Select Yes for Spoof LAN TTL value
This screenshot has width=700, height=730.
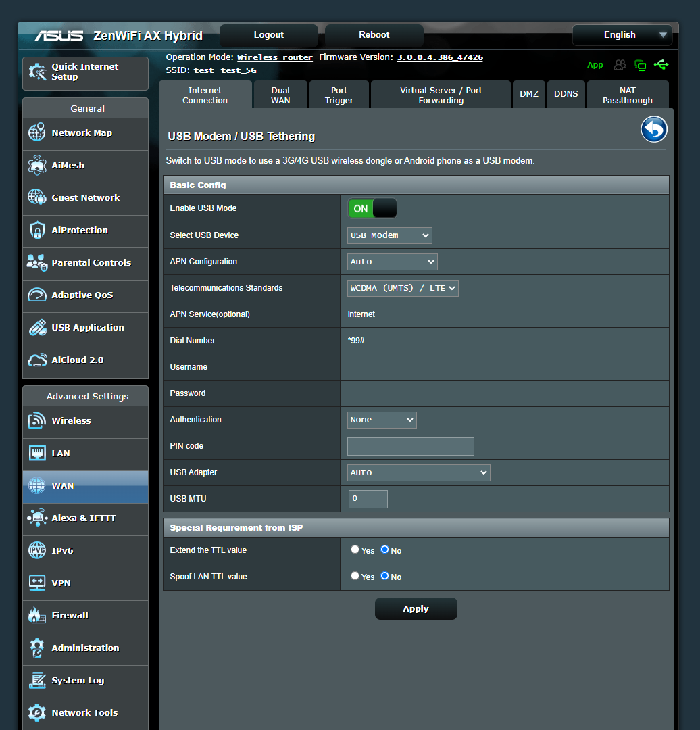355,576
